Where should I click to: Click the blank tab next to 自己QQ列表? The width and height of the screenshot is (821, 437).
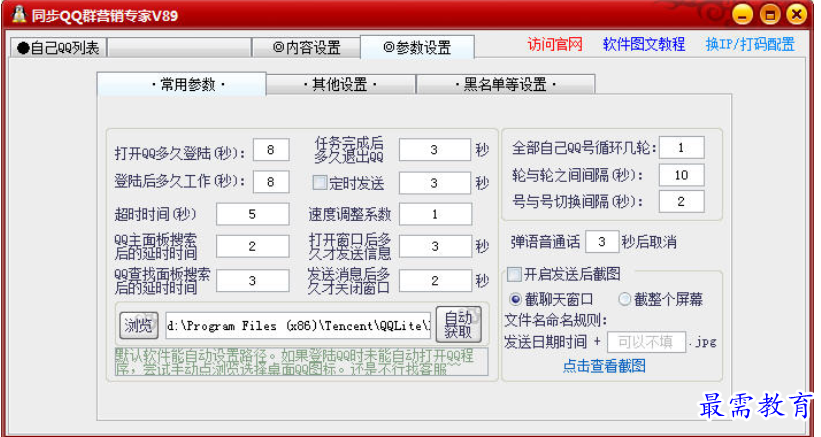pos(179,48)
